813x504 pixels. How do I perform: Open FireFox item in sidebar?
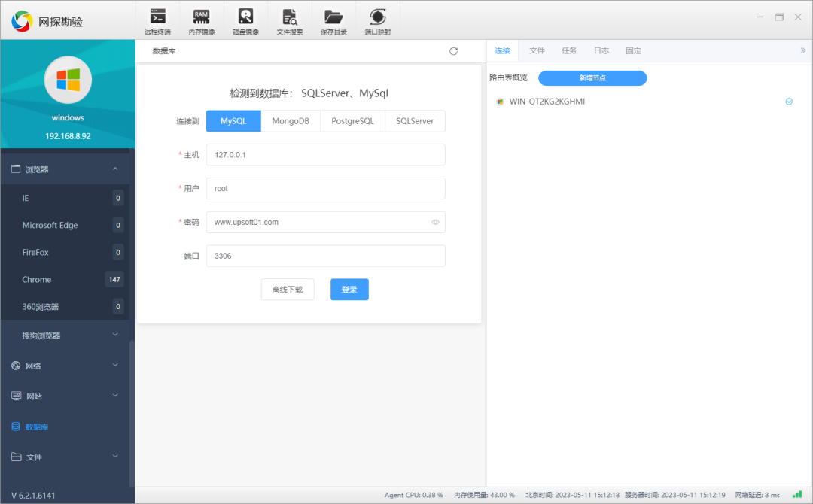(x=65, y=252)
